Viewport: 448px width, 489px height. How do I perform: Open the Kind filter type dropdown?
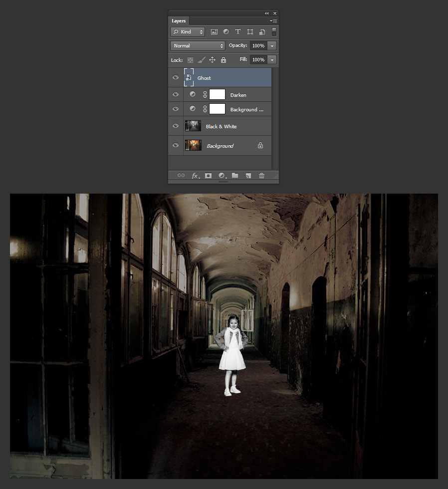[x=188, y=31]
